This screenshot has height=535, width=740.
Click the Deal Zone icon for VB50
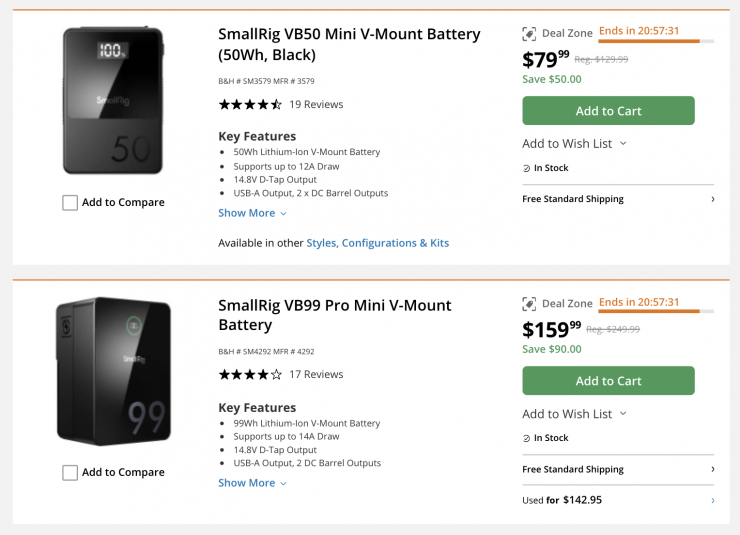[529, 33]
